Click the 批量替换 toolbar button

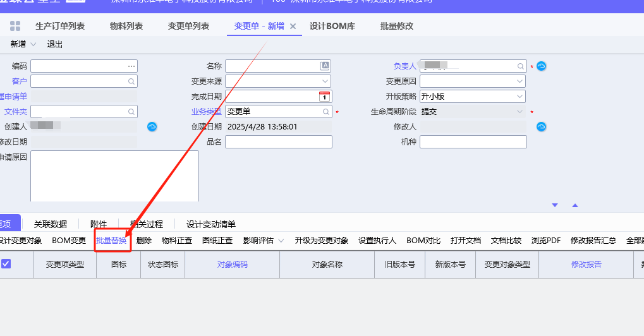(111, 241)
